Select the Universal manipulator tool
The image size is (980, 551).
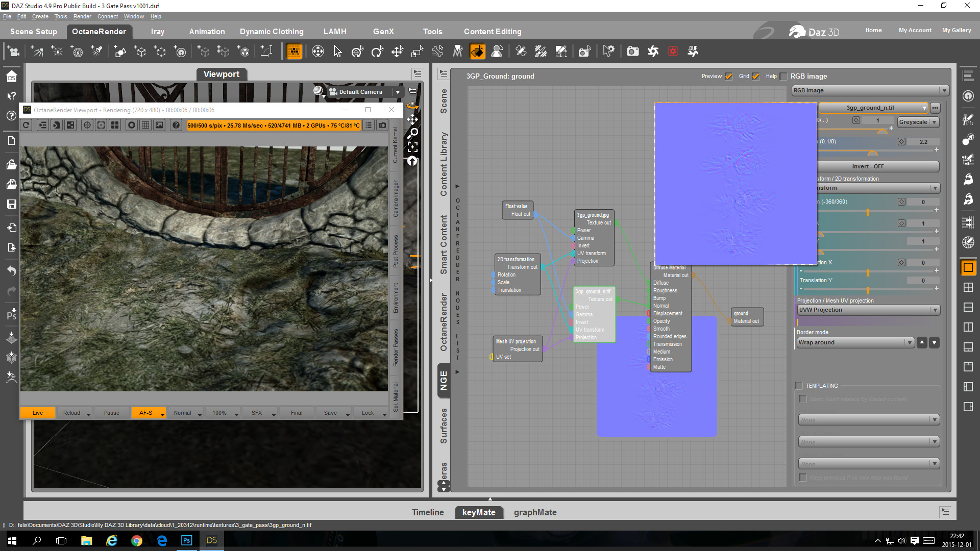pos(357,51)
